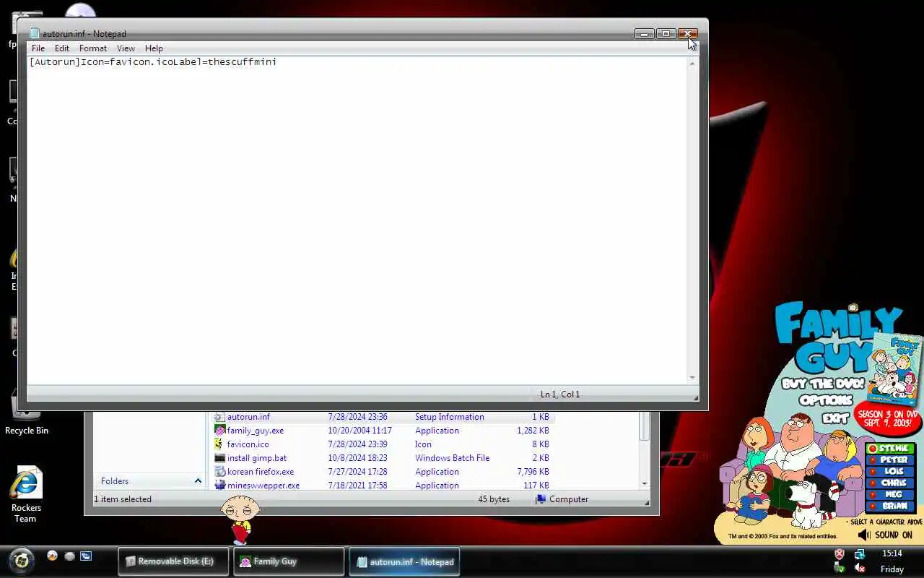The image size is (924, 578).
Task: Click '7,796 KB' size cell
Action: [533, 472]
